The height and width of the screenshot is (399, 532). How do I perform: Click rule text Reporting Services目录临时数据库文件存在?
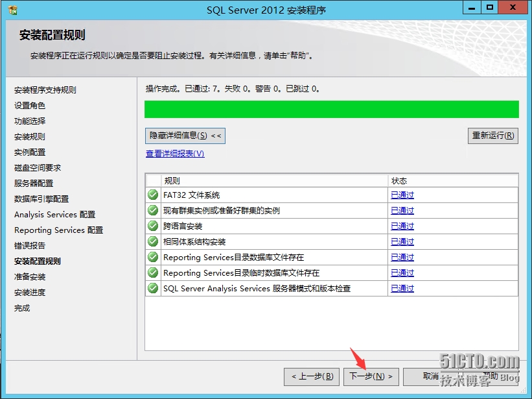[x=242, y=273]
